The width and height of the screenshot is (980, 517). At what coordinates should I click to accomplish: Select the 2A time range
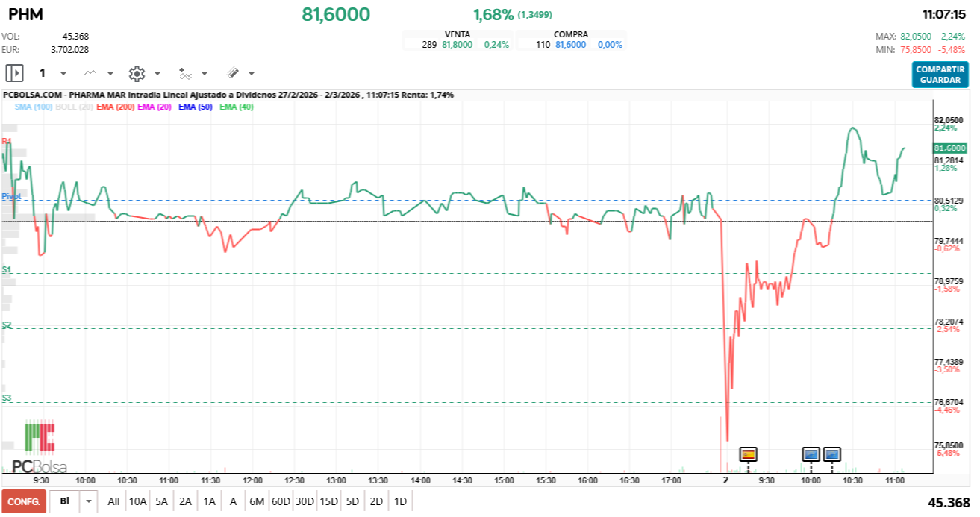coord(186,501)
